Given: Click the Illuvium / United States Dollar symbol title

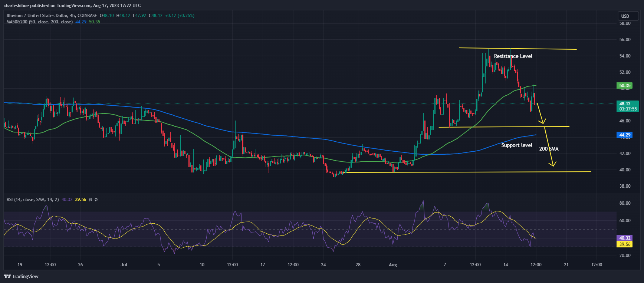Looking at the screenshot, I should (x=52, y=16).
